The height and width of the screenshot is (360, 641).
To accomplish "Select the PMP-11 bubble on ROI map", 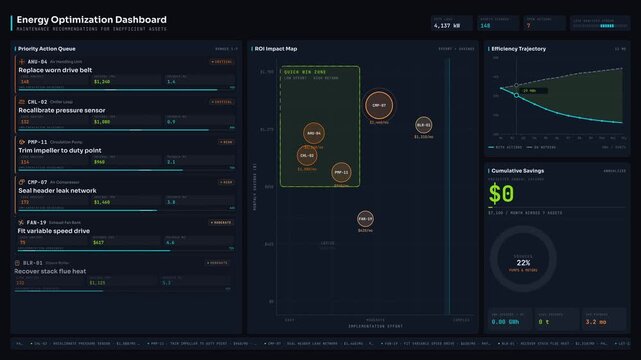I will tap(341, 172).
